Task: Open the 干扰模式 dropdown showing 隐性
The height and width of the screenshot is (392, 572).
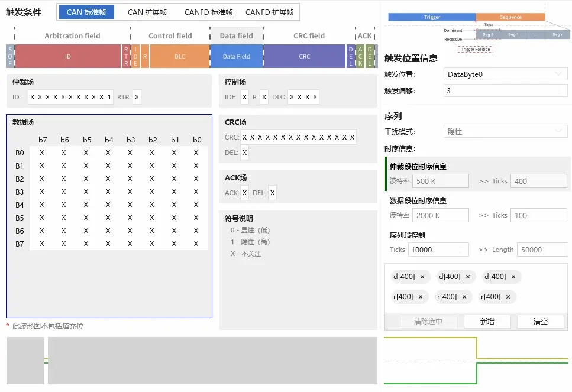Action: point(506,130)
